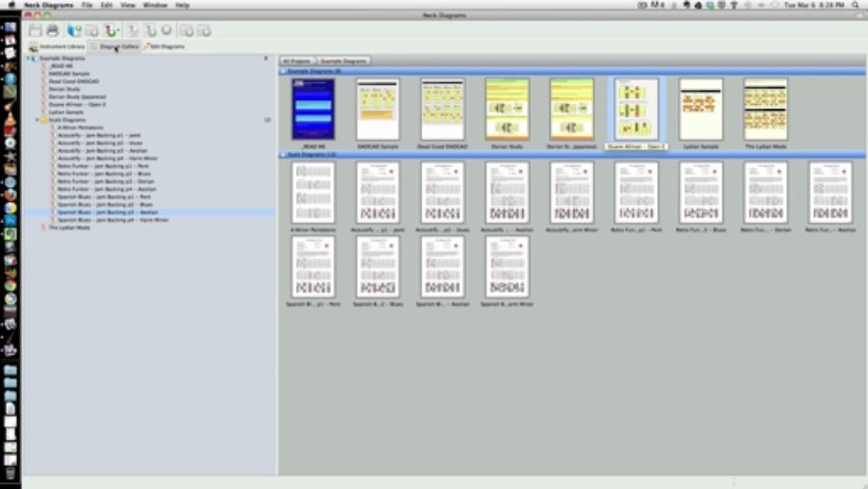Open the Neck Diagrams application menu
The width and height of the screenshot is (868, 489).
[49, 5]
